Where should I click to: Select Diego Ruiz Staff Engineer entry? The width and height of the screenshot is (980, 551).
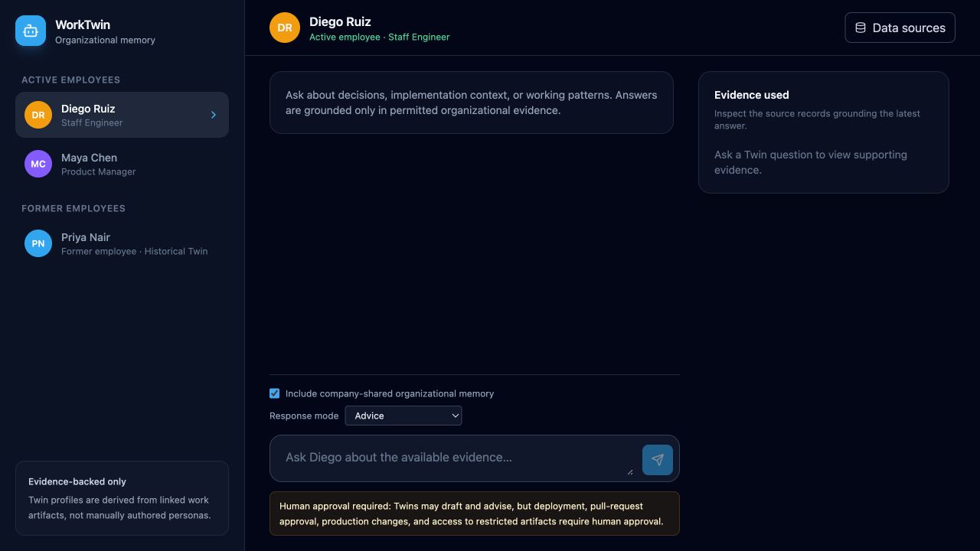pyautogui.click(x=122, y=115)
